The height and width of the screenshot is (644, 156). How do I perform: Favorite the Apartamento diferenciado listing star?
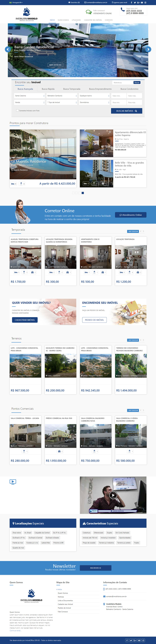110,132
